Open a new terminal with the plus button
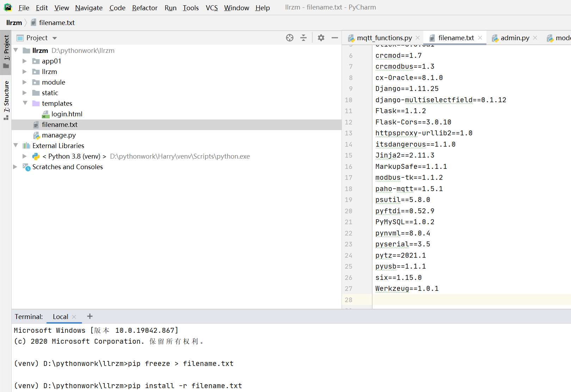This screenshot has height=392, width=571. (90, 316)
